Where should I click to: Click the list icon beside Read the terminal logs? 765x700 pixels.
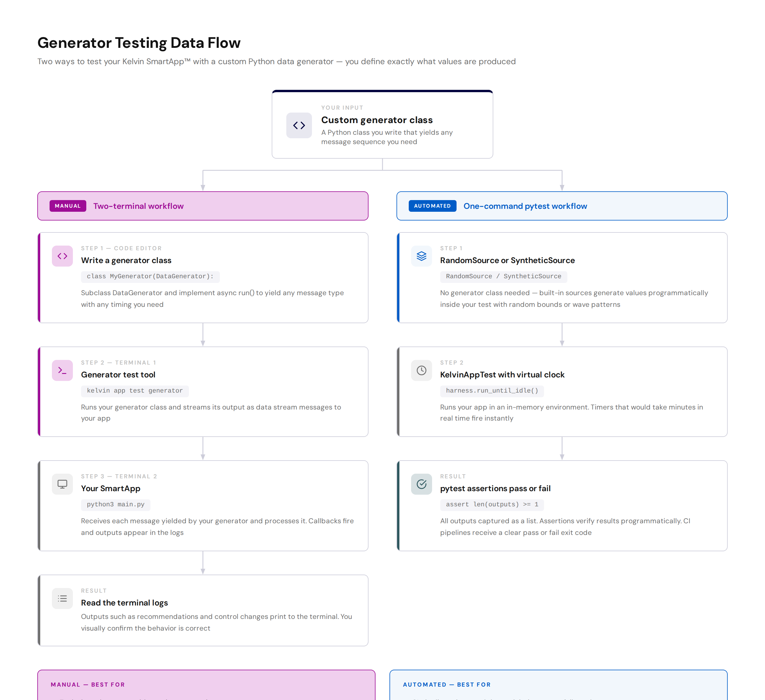(62, 598)
